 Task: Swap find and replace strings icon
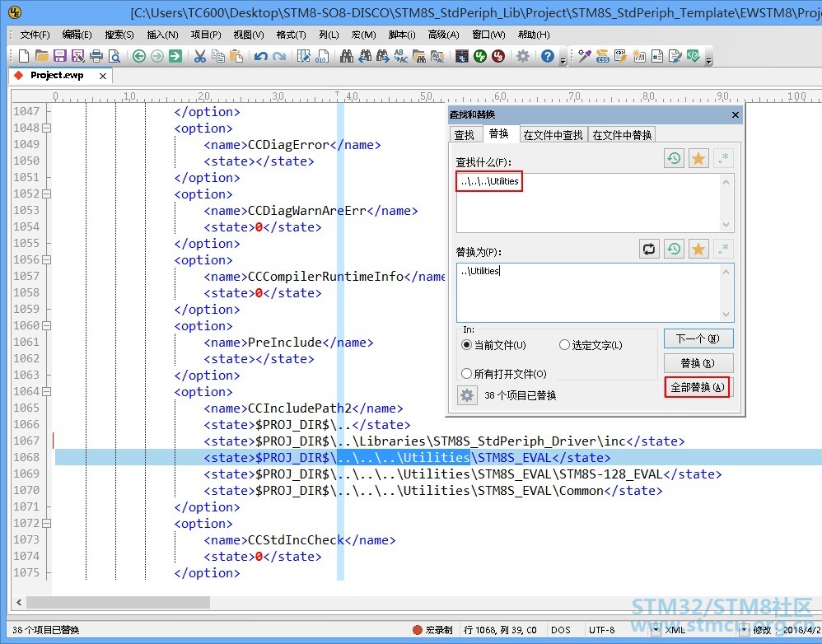[649, 249]
